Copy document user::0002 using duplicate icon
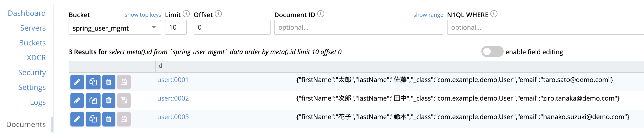This screenshot has height=133, width=644. coord(93,100)
